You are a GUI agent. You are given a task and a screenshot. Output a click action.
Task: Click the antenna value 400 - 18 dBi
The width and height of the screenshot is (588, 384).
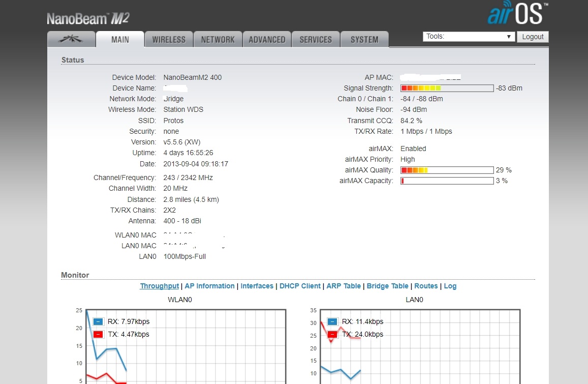(x=182, y=221)
